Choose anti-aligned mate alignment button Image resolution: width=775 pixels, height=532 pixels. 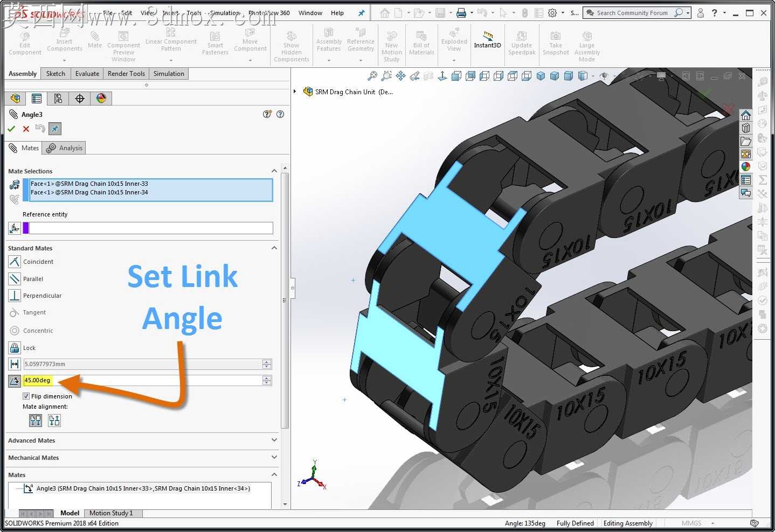click(x=54, y=421)
